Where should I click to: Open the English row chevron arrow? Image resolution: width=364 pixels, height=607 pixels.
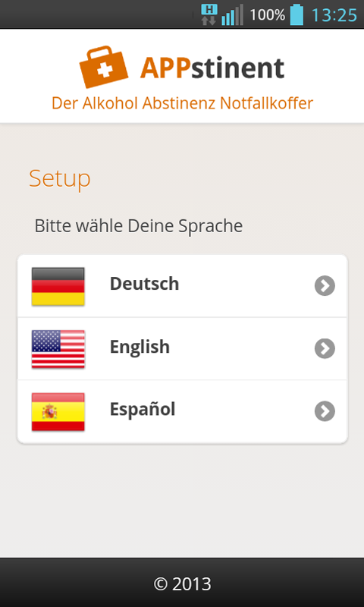tap(325, 348)
